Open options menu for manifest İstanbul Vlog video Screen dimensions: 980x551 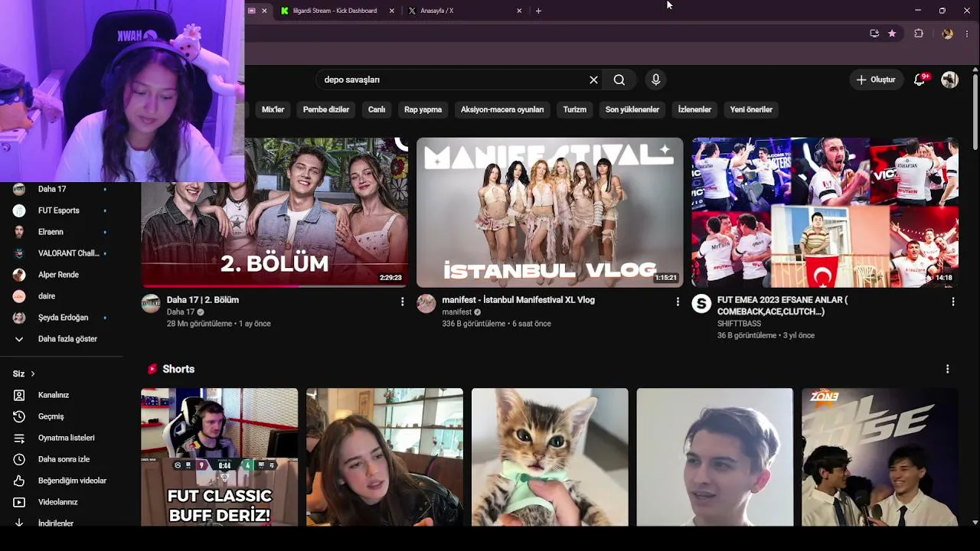(x=678, y=302)
